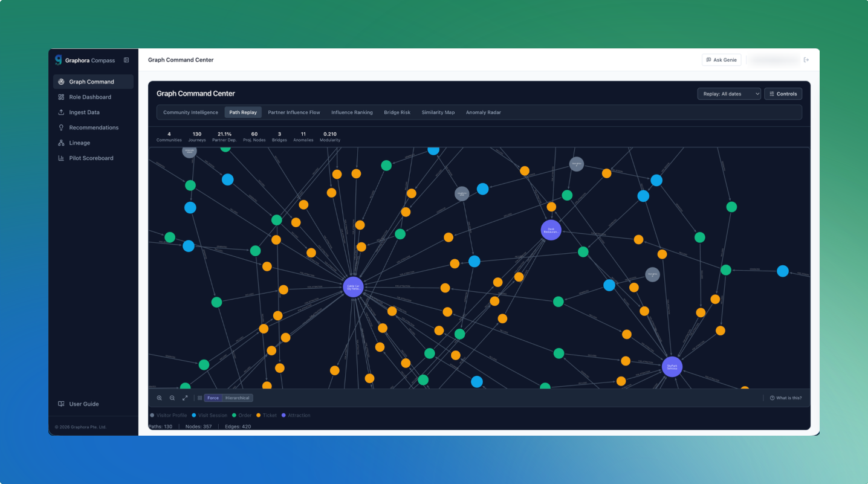Click the Graph Command Center panel heading
This screenshot has width=868, height=484.
[x=196, y=94]
